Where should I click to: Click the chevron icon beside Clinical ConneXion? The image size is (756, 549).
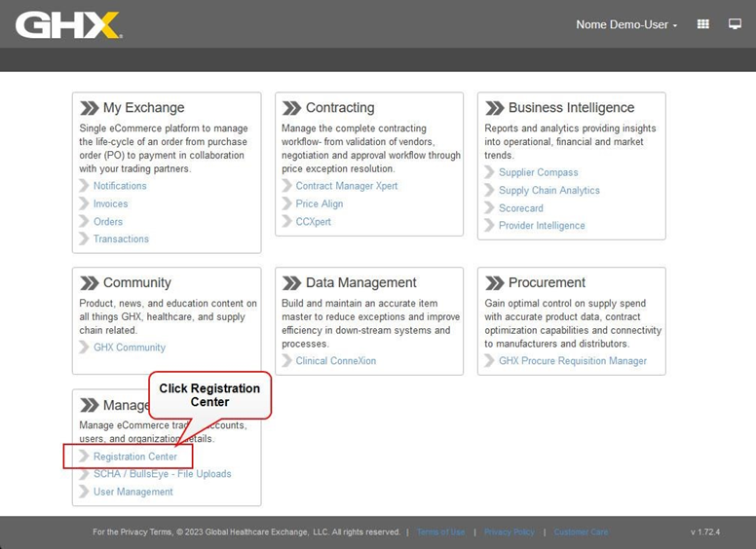[287, 361]
